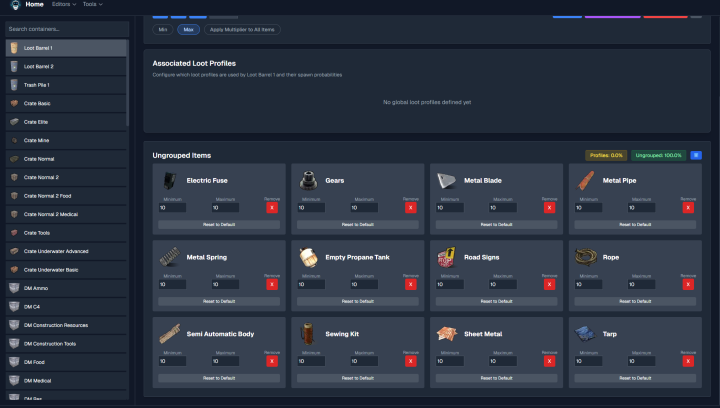
Task: Select Crate Underwater Basic entry
Action: pyautogui.click(x=66, y=270)
